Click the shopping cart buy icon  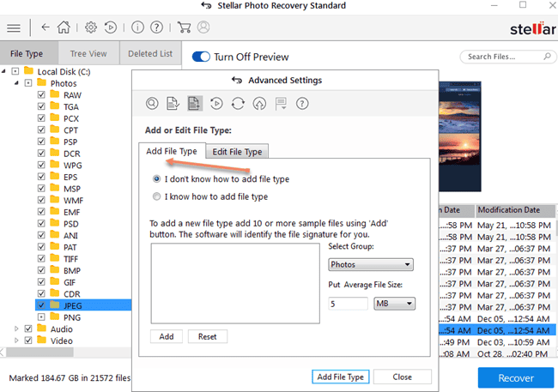click(x=184, y=27)
